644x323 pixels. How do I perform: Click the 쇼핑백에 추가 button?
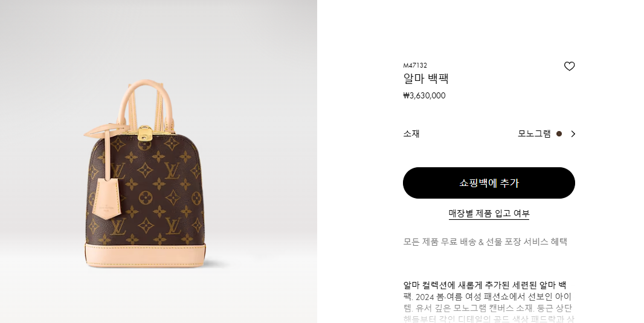(x=489, y=183)
